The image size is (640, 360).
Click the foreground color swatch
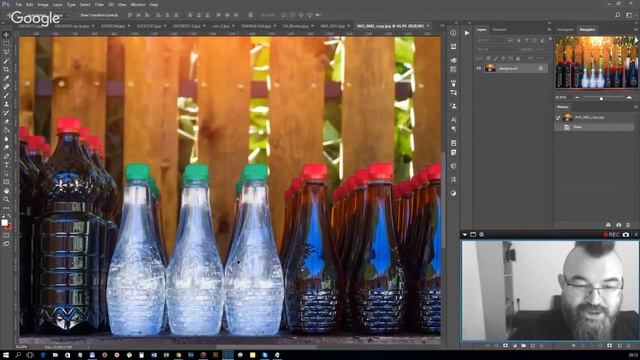(x=4, y=222)
